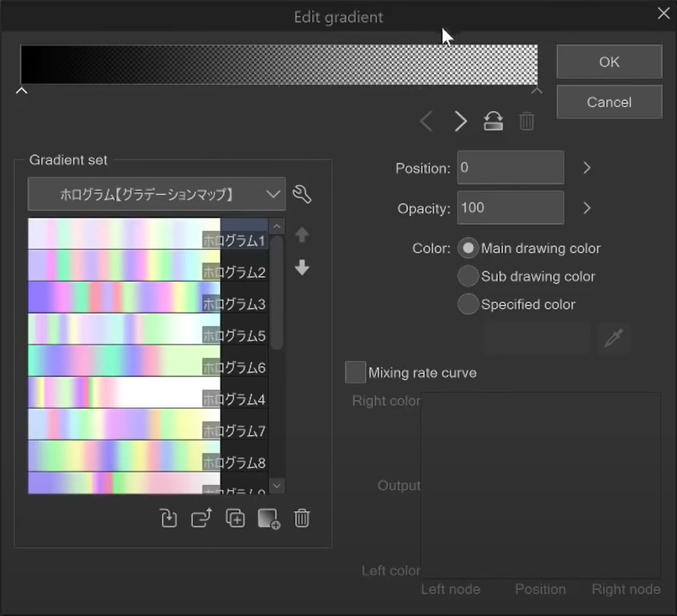Open the gradient set dropdown
The height and width of the screenshot is (616, 677).
pyautogui.click(x=156, y=194)
